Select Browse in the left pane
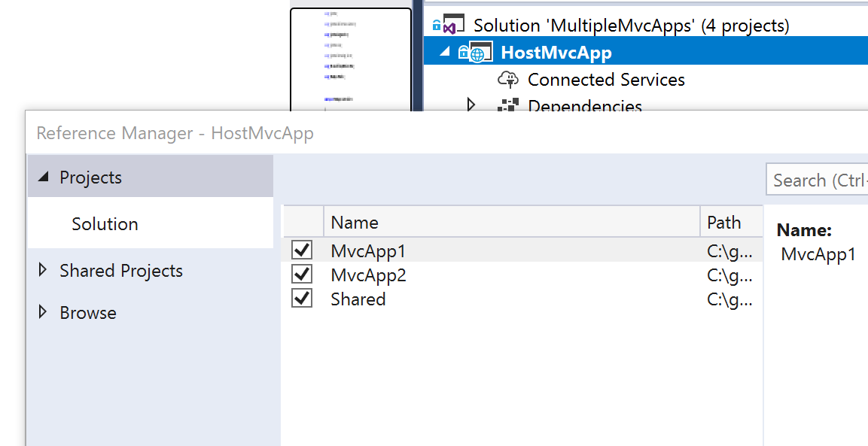Screen dimensions: 868x446 [x=88, y=313]
